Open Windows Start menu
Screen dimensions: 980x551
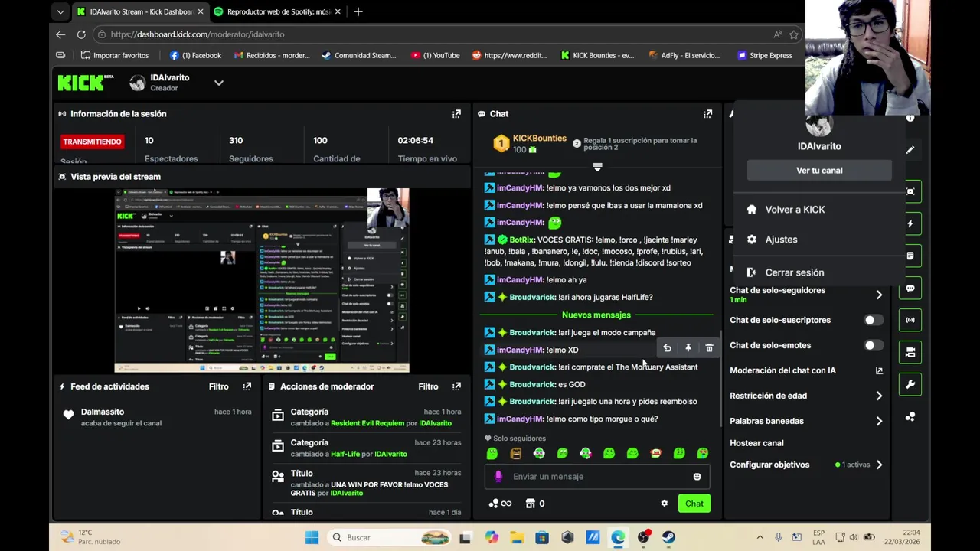click(x=312, y=537)
